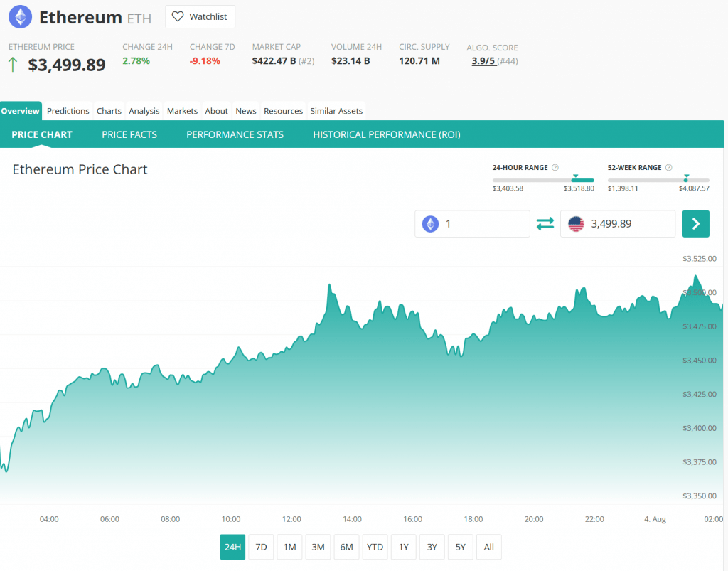Click the Ethereum logo icon beside title
Viewport: 728px width, 571px height.
[x=20, y=17]
